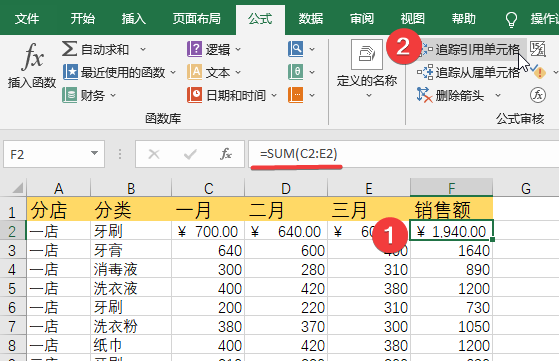Switch to the 开始 tab

(x=82, y=19)
